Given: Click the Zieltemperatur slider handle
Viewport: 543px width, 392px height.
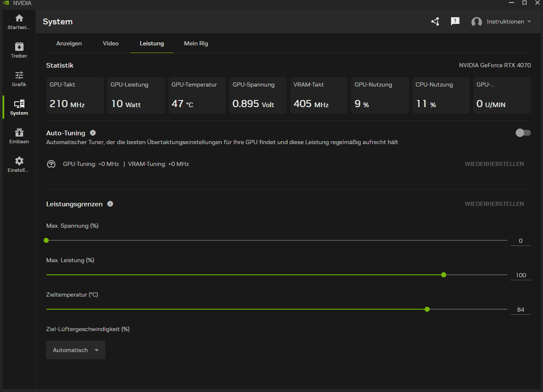Looking at the screenshot, I should click(x=427, y=309).
